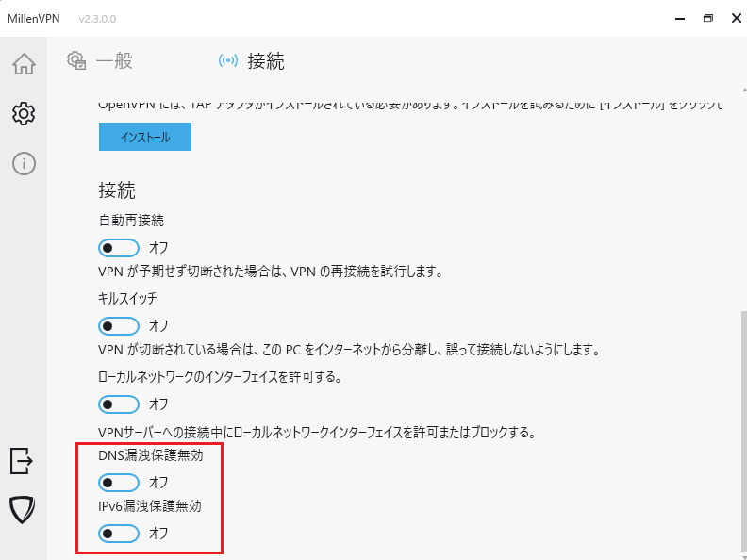The height and width of the screenshot is (560, 747).
Task: Enable the 自動再接続 toggle
Action: [x=119, y=248]
